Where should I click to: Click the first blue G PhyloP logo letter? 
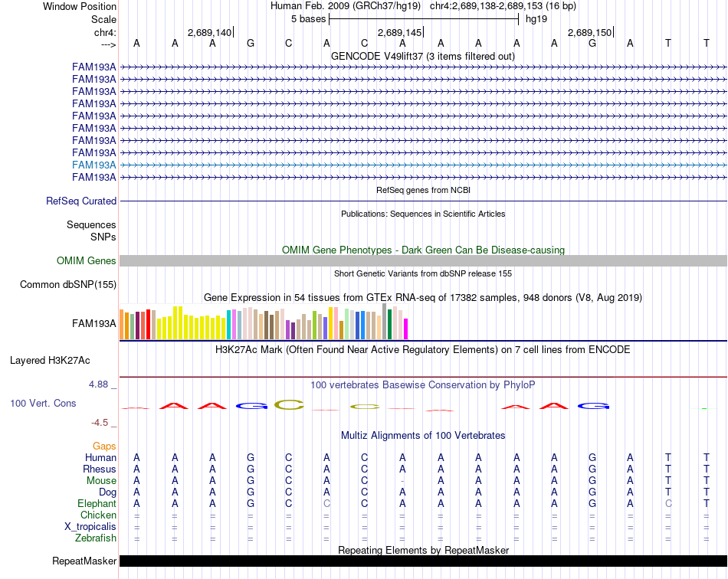pos(251,406)
